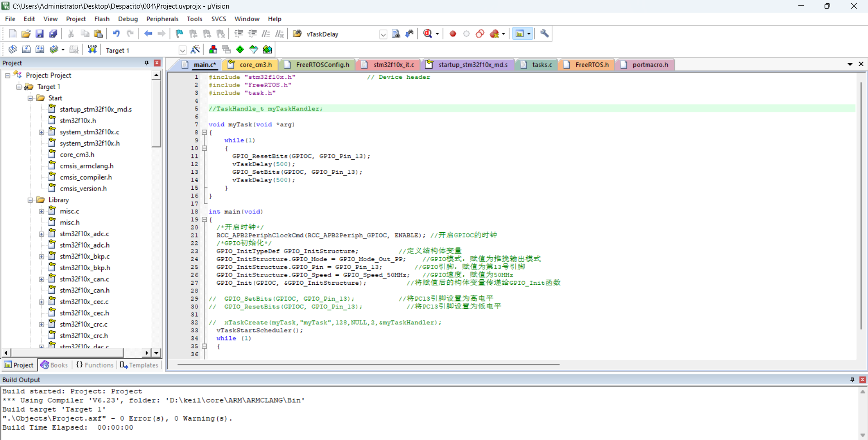Show the Functions panel tab
Image resolution: width=868 pixels, height=440 pixels.
pos(95,365)
